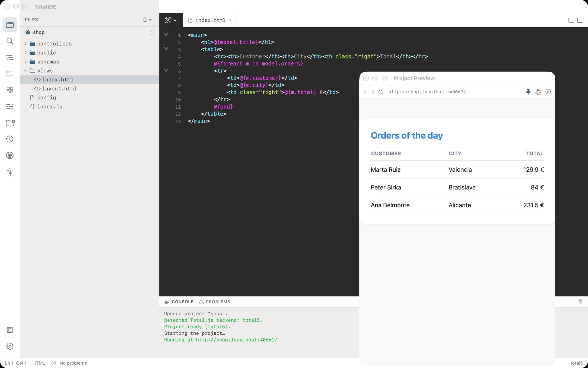Fold the main tag at line 1
This screenshot has width=588, height=368.
(166, 35)
